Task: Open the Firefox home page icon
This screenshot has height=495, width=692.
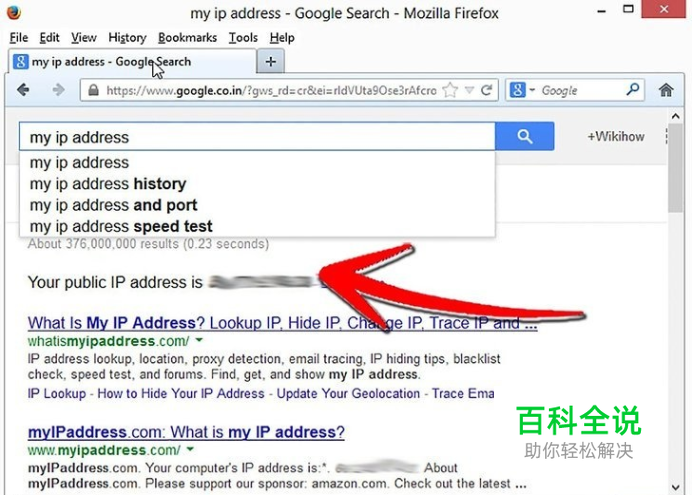Action: [x=666, y=90]
